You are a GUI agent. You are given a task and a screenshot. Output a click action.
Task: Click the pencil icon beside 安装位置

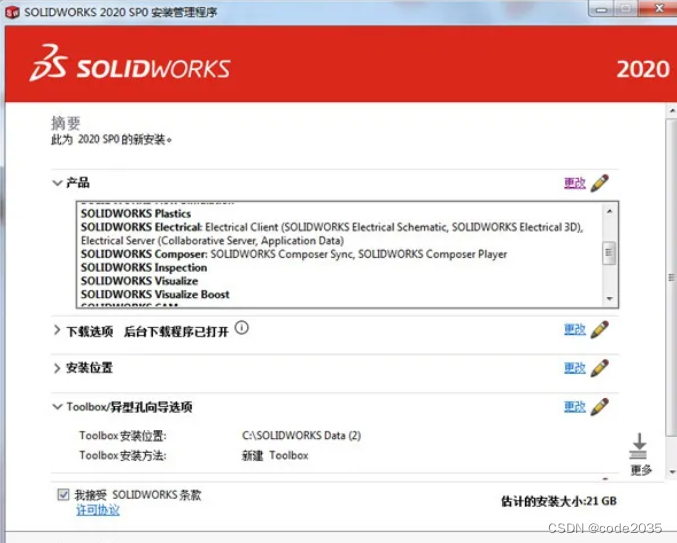600,368
